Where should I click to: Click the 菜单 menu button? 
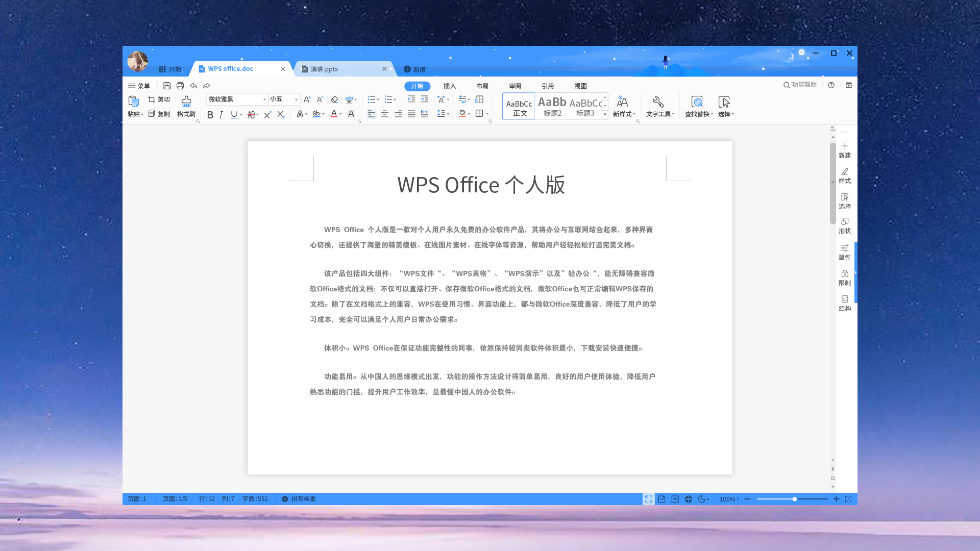139,86
